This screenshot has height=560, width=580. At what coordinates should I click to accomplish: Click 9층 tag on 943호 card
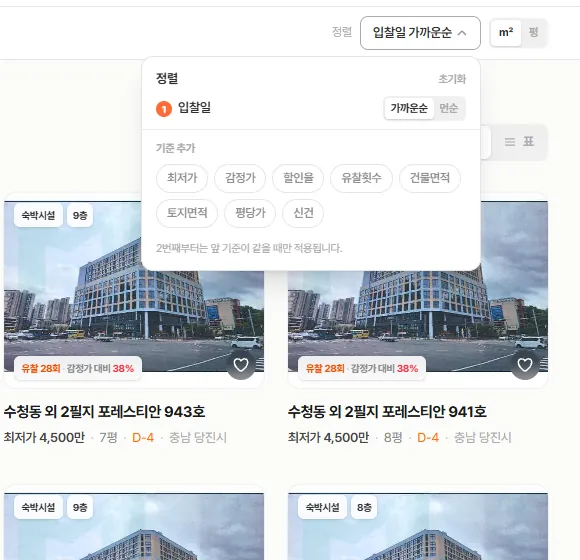80,215
